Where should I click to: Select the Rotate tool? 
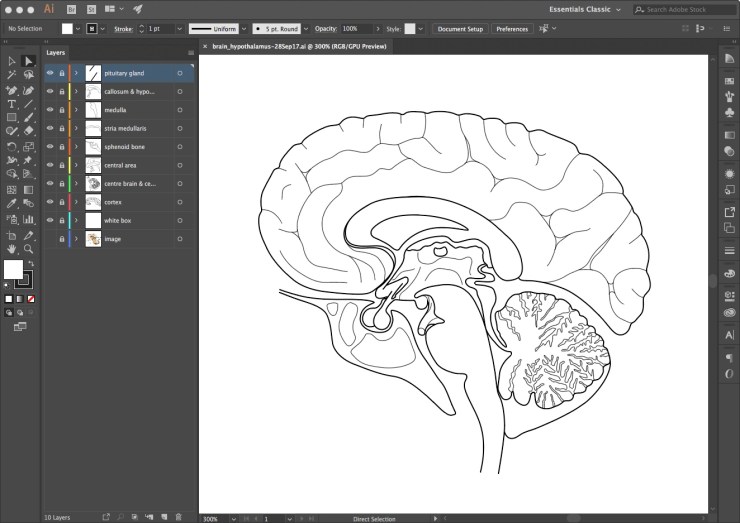12,147
